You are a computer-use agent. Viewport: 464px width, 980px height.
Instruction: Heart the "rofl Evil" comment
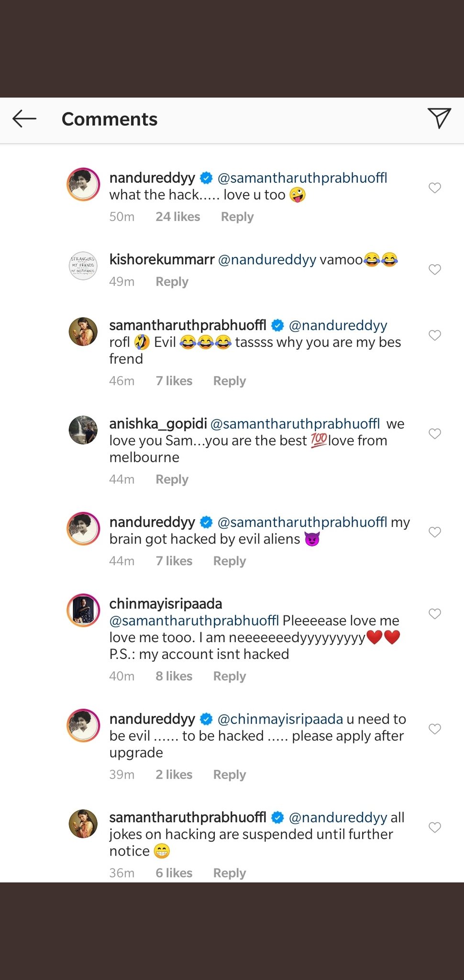[434, 335]
